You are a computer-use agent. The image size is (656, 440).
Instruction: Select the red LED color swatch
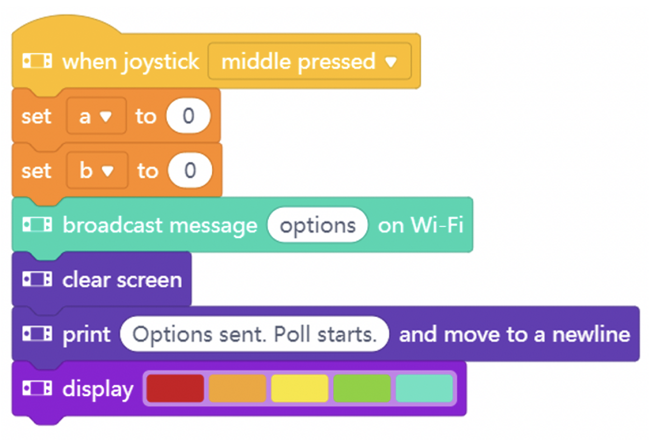175,389
